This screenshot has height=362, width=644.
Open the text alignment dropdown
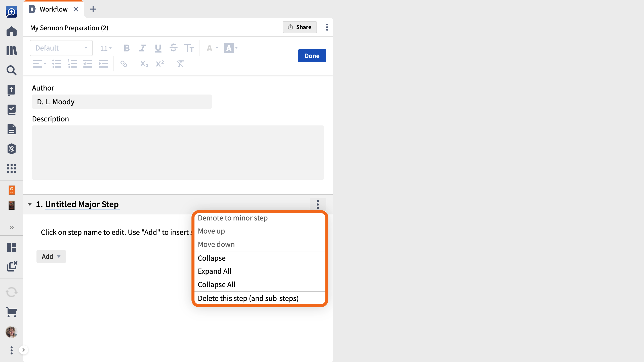coord(39,64)
